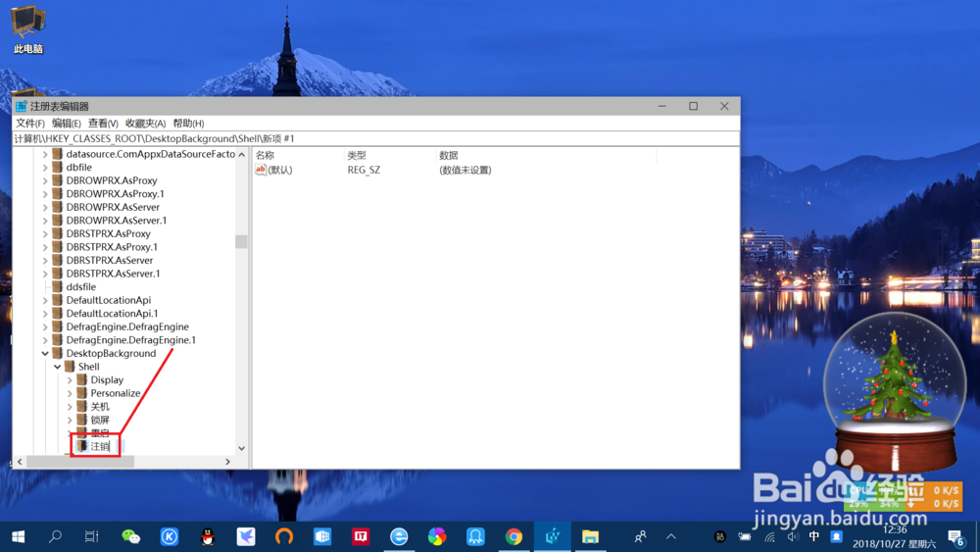Open Google Chrome from the taskbar
Viewport: 980px width, 552px height.
514,536
